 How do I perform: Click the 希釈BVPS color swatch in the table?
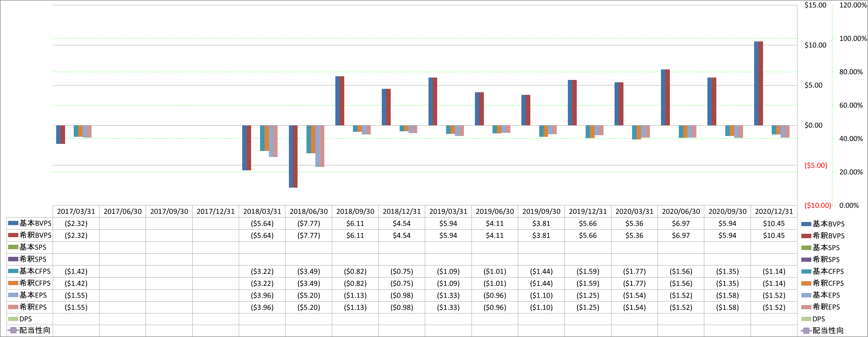(13, 235)
